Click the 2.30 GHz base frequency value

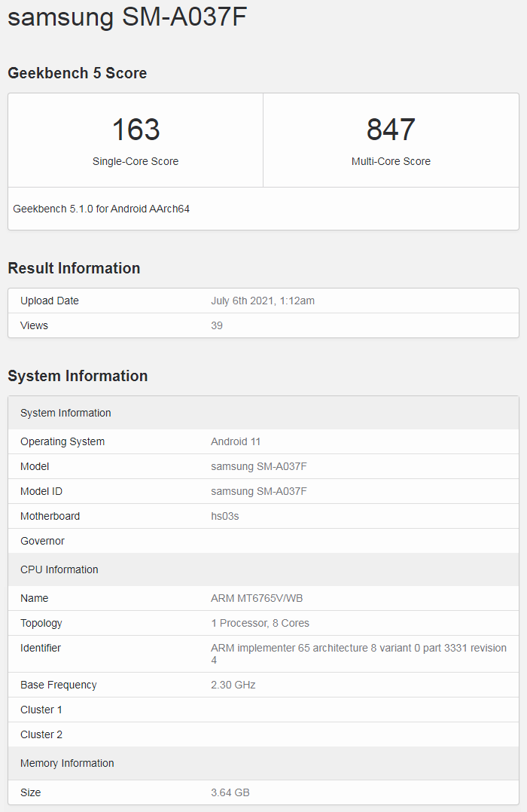pyautogui.click(x=233, y=685)
